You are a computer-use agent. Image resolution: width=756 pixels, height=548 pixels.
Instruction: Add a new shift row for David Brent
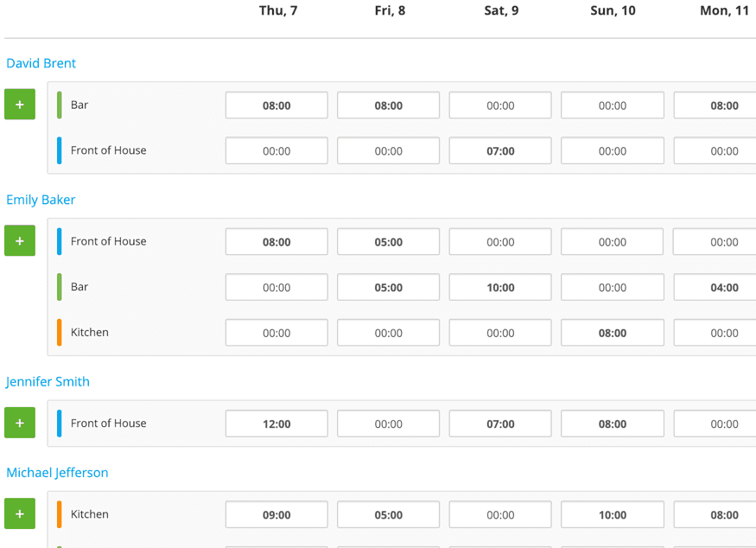tap(19, 104)
